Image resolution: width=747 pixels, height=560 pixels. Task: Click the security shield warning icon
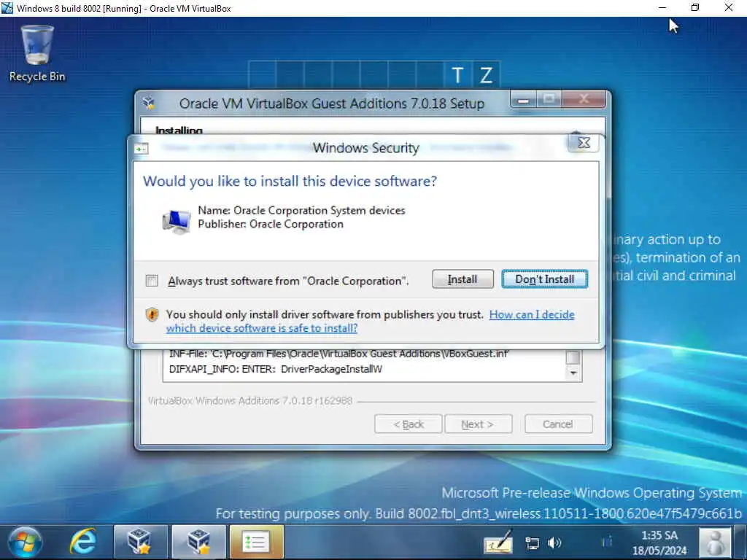[152, 315]
